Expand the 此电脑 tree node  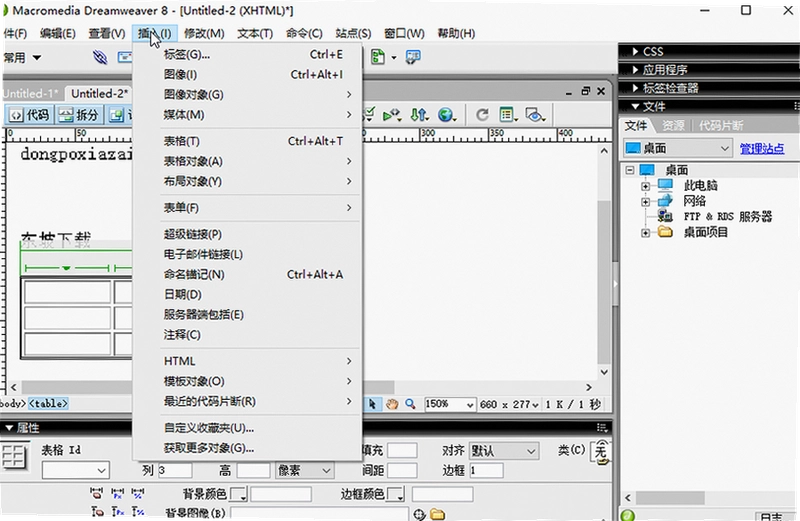tap(645, 186)
